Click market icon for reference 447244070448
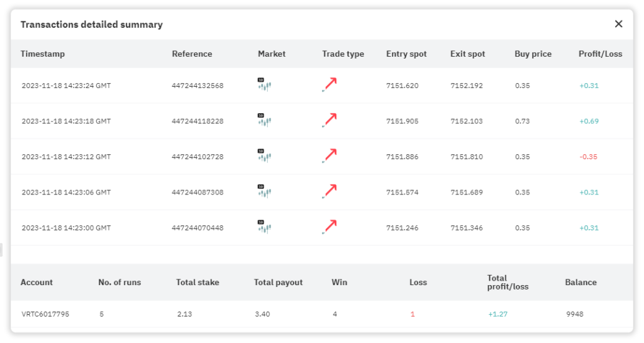This screenshot has height=343, width=644. [x=264, y=227]
